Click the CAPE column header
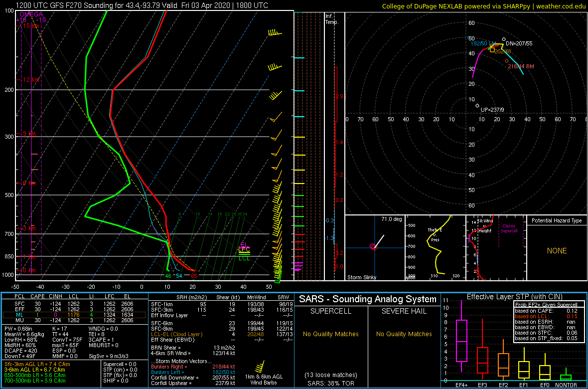This screenshot has width=588, height=389. click(37, 297)
